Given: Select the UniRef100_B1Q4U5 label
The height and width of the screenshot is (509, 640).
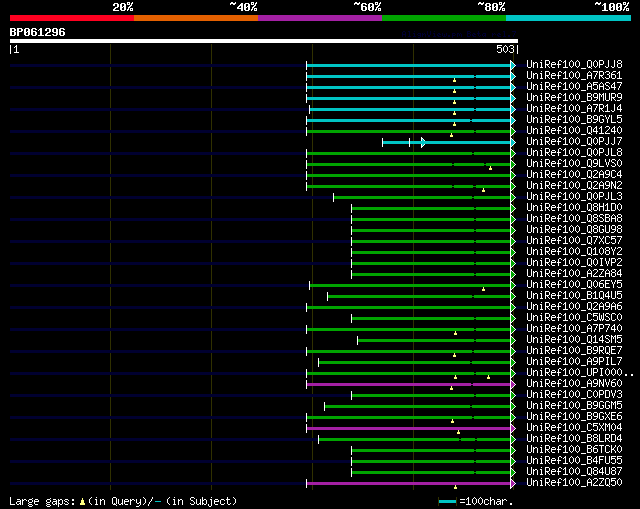Looking at the screenshot, I should (x=574, y=296).
